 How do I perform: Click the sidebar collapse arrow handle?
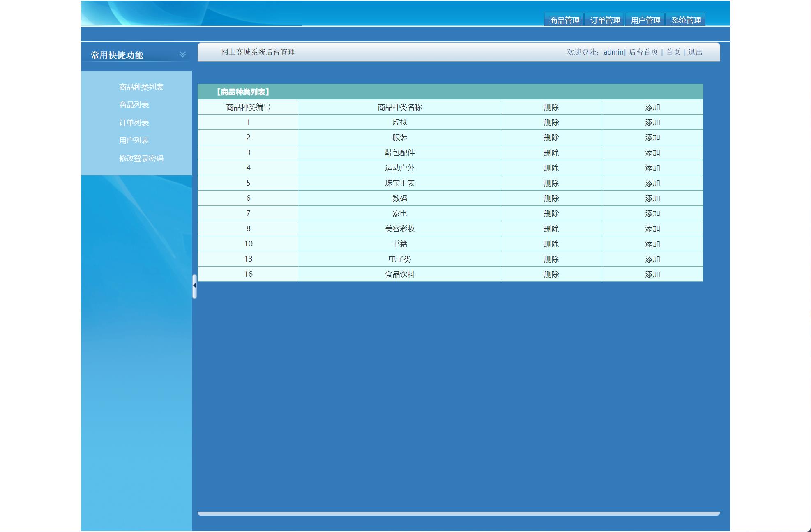tap(194, 286)
